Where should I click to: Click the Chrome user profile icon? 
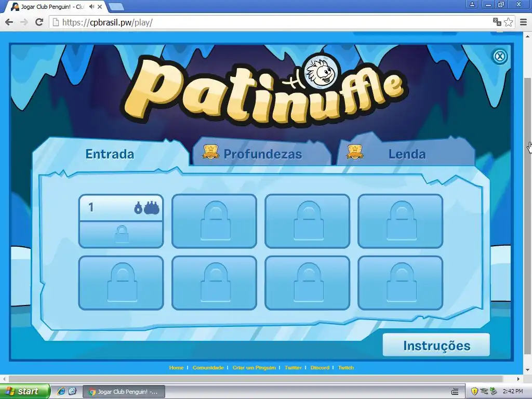tap(472, 4)
